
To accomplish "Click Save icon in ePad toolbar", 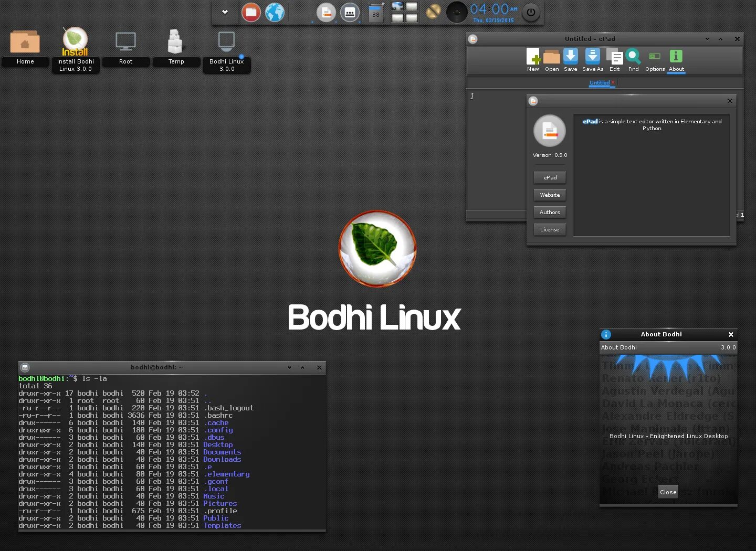I will (571, 60).
